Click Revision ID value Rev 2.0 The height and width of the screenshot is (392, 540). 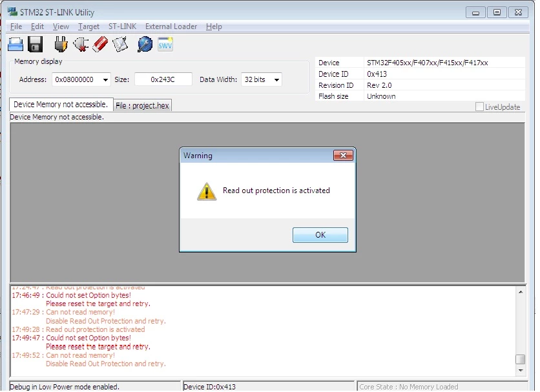tap(379, 85)
